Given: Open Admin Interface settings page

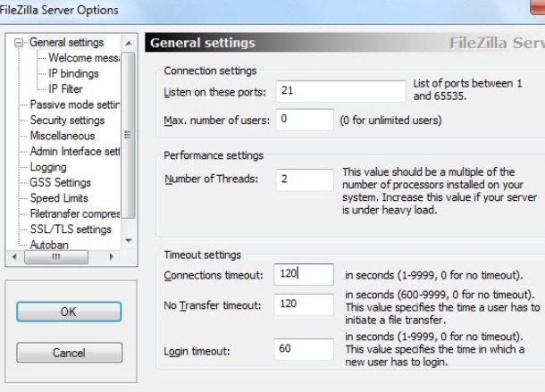Looking at the screenshot, I should click(75, 152).
